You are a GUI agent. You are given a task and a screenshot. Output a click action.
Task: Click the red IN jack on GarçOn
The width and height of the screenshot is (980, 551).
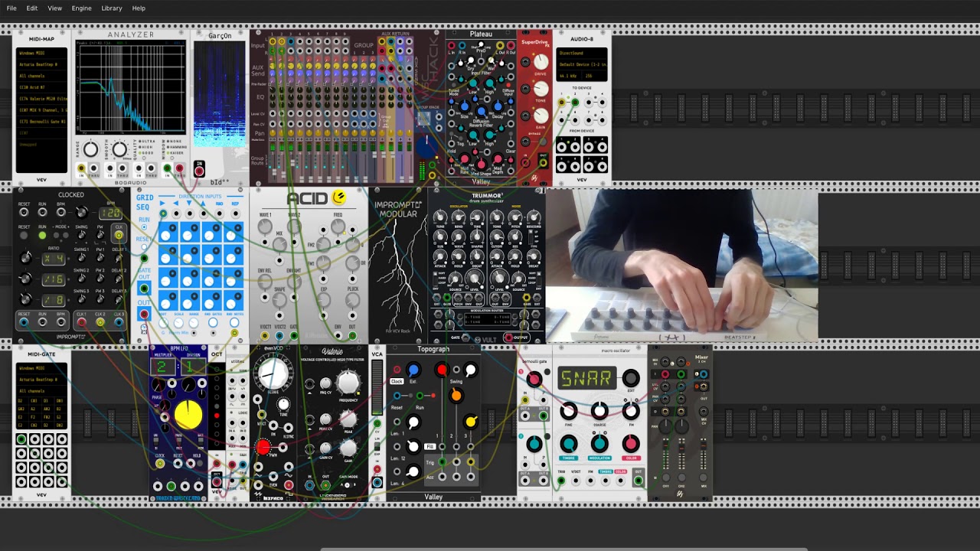click(x=199, y=171)
